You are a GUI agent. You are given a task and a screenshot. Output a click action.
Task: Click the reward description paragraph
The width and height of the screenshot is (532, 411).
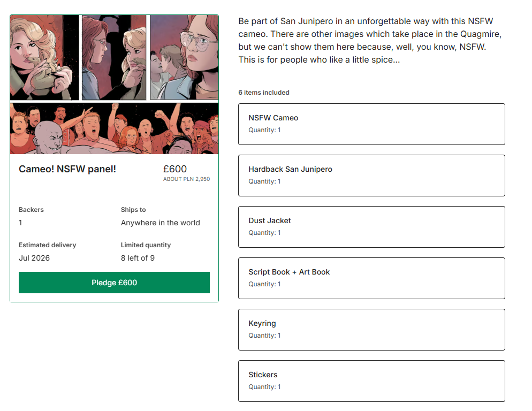coord(370,40)
